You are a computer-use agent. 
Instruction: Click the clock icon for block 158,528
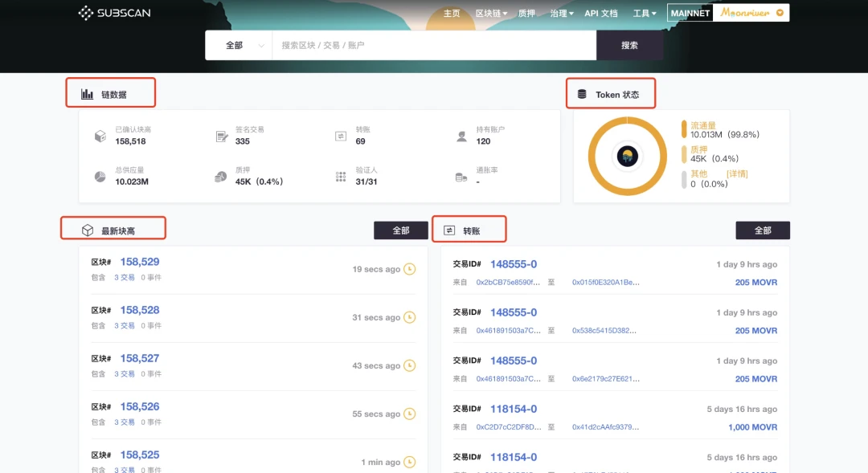pyautogui.click(x=410, y=317)
